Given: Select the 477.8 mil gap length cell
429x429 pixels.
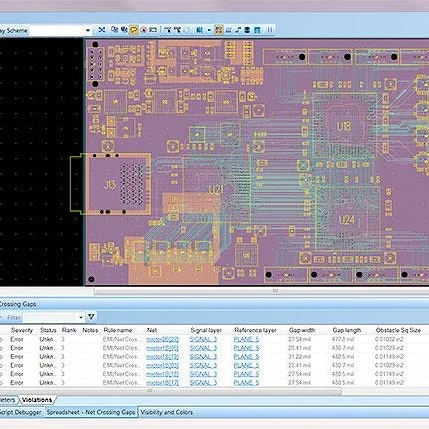Looking at the screenshot, I should [x=343, y=339].
